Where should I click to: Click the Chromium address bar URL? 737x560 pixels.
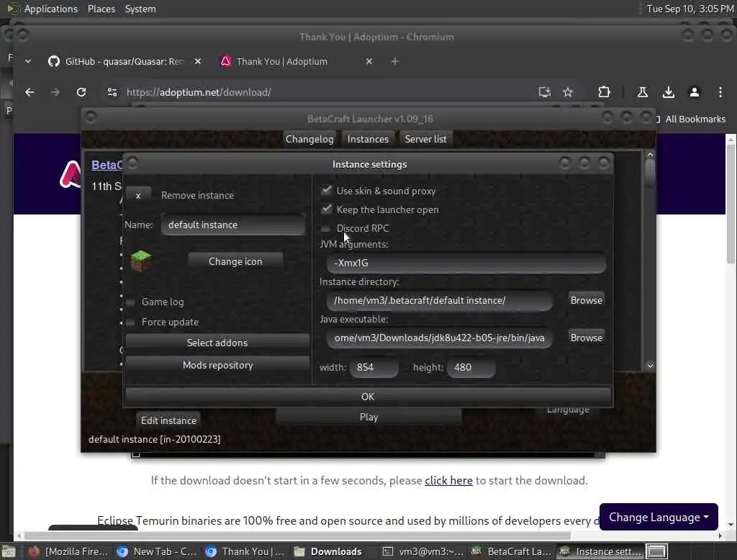(x=199, y=92)
